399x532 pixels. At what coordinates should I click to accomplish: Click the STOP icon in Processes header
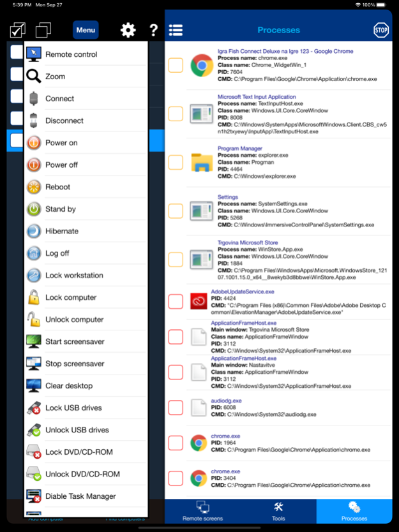tap(380, 30)
